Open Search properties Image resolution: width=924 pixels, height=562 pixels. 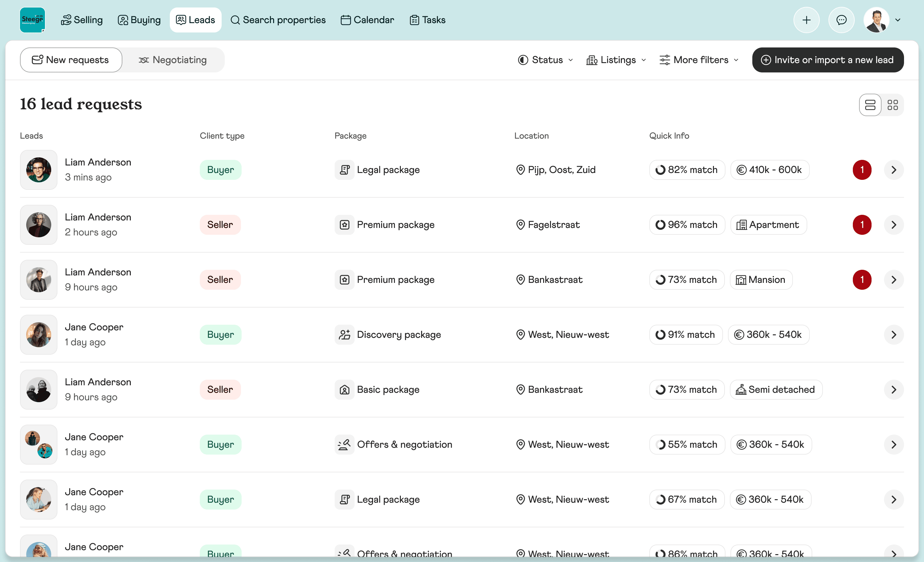point(278,20)
